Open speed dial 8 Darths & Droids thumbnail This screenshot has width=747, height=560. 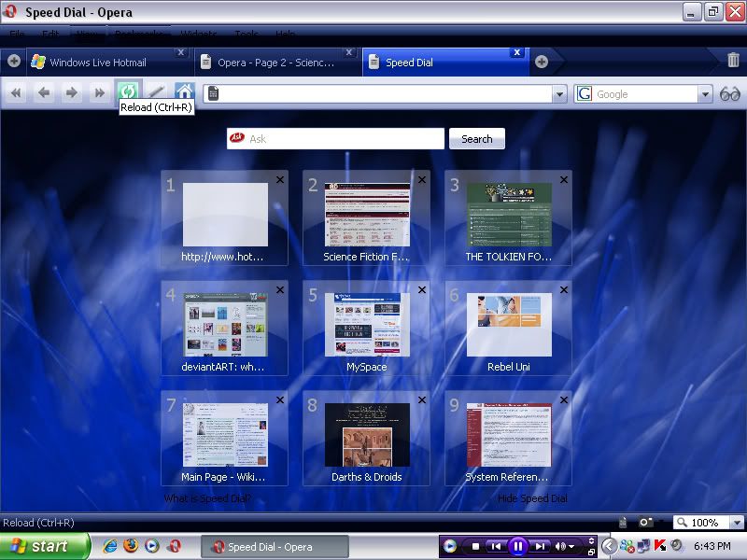click(367, 435)
